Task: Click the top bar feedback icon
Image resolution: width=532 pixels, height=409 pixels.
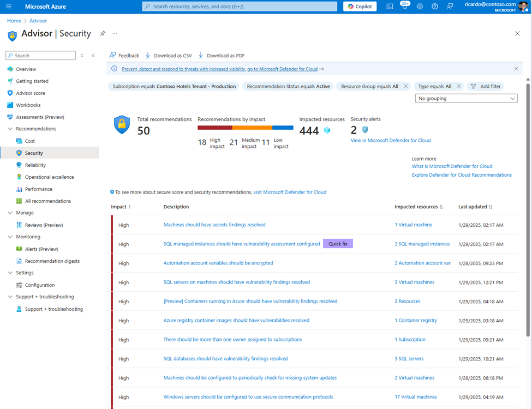Action: tap(450, 7)
